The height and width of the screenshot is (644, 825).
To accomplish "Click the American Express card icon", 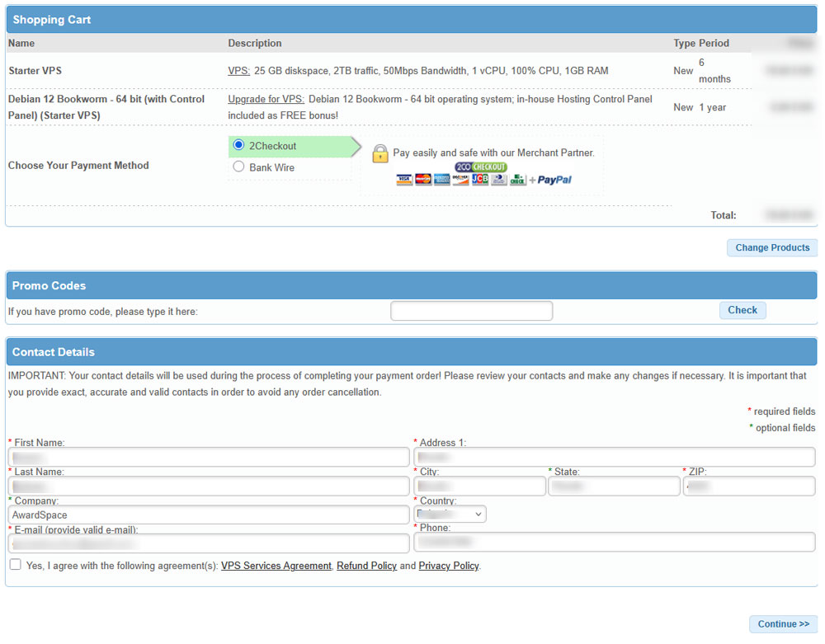I will [x=442, y=180].
